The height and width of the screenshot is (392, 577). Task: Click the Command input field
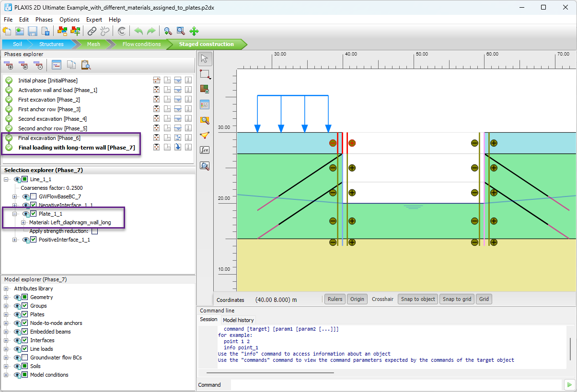396,385
